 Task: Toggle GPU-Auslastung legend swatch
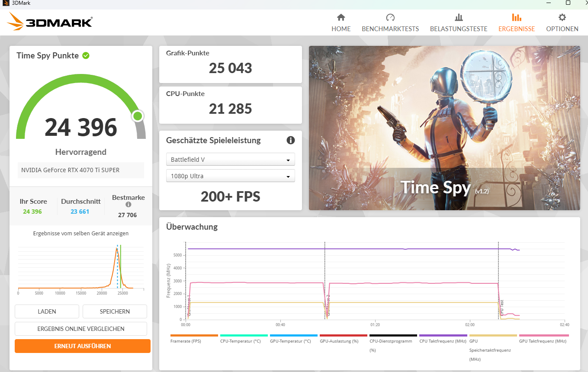[344, 335]
